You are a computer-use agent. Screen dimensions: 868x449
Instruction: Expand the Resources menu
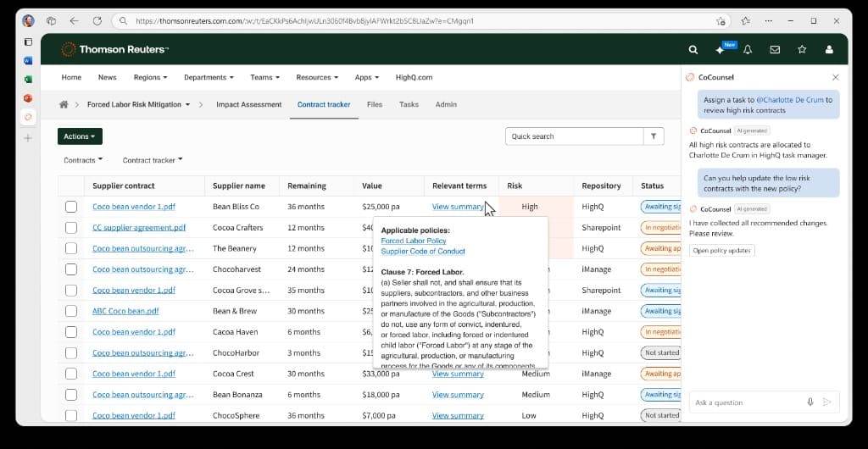coord(317,77)
